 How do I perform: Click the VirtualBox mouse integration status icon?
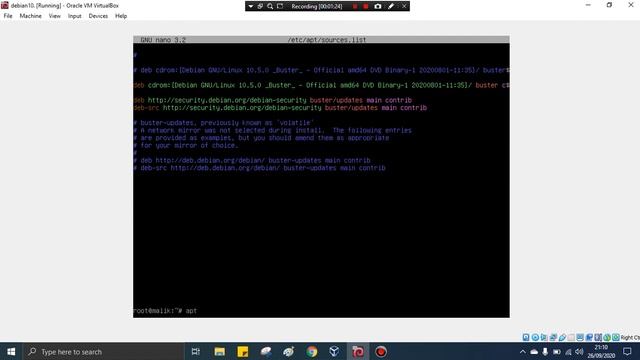pyautogui.click(x=607, y=337)
